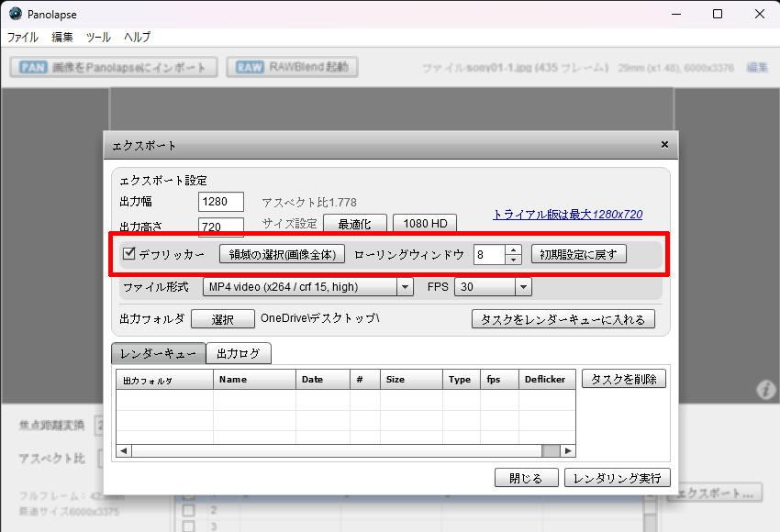The image size is (780, 532).
Task: Decrease the rolling window value with down arrow
Action: click(513, 260)
